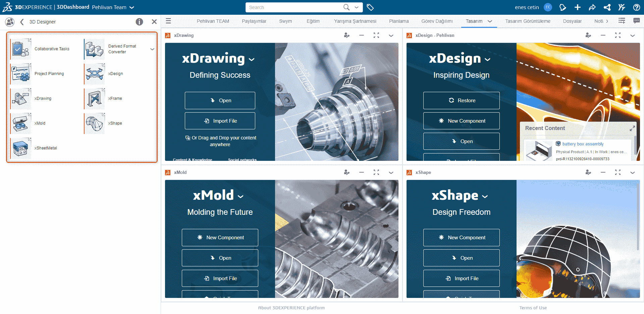Open the xFrame app icon

pyautogui.click(x=95, y=99)
